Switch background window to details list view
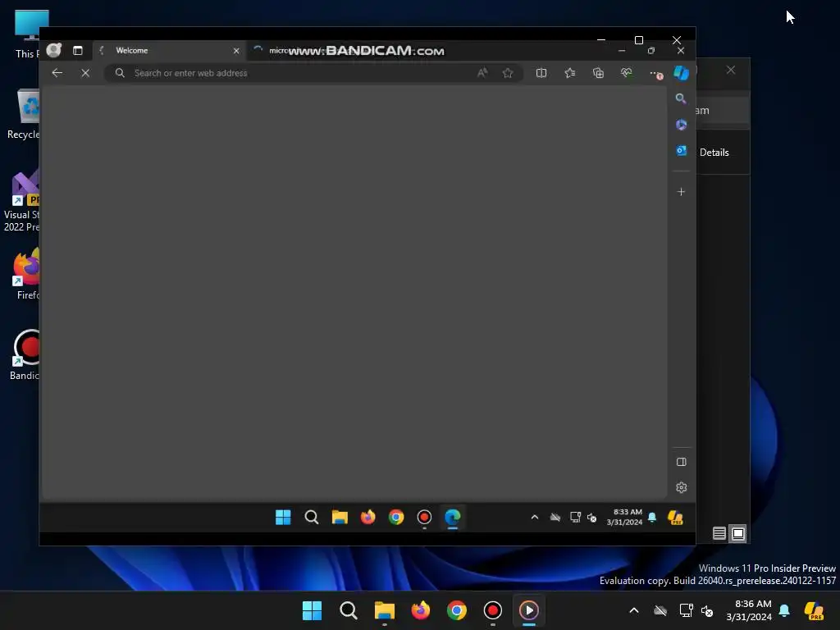Image resolution: width=840 pixels, height=630 pixels. coord(719,533)
